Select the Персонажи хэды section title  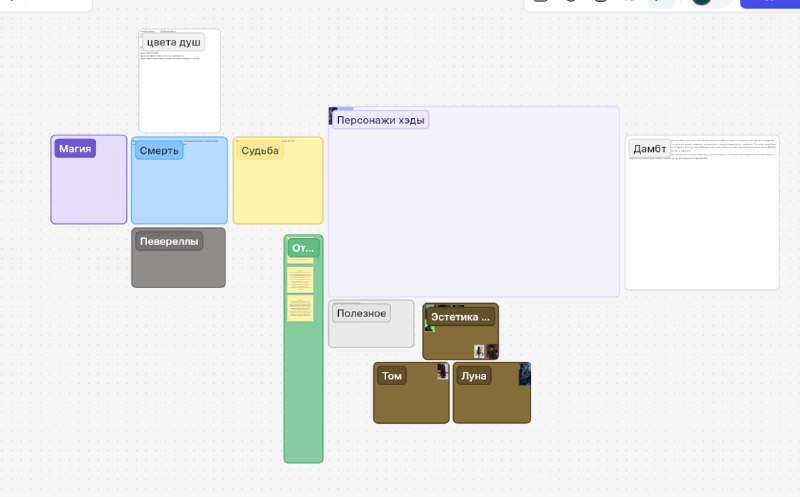pos(380,120)
